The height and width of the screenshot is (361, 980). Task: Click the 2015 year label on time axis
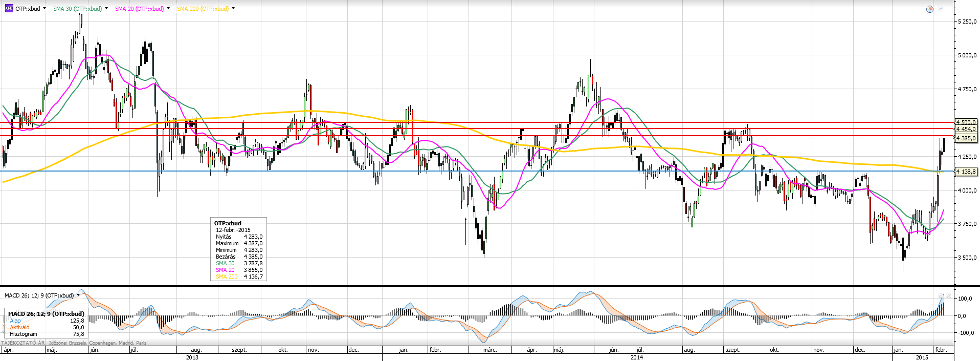(922, 357)
